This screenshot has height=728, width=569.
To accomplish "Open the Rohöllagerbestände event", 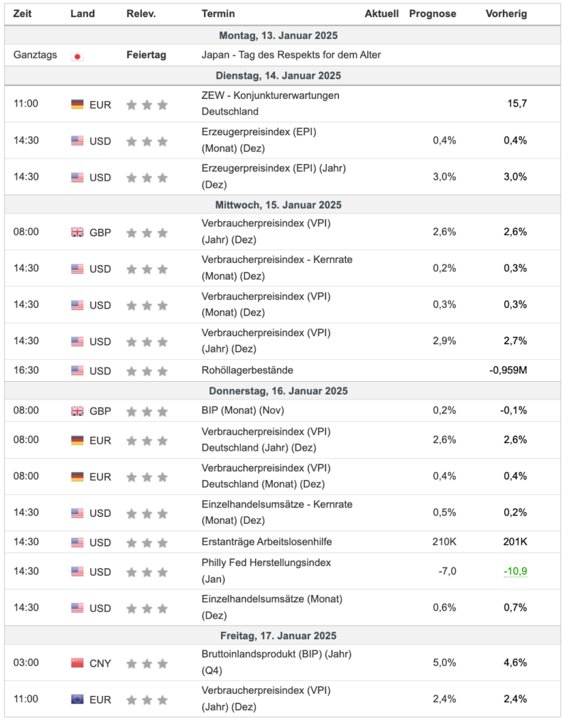I will click(247, 370).
